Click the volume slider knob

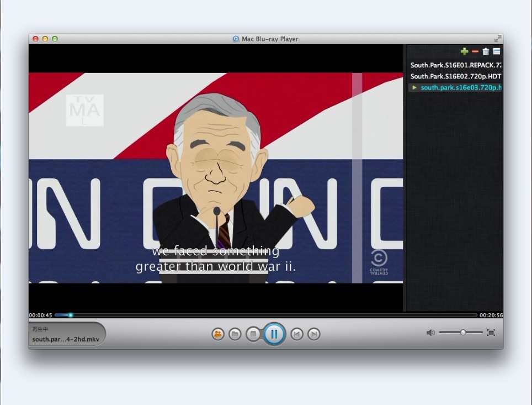[463, 332]
